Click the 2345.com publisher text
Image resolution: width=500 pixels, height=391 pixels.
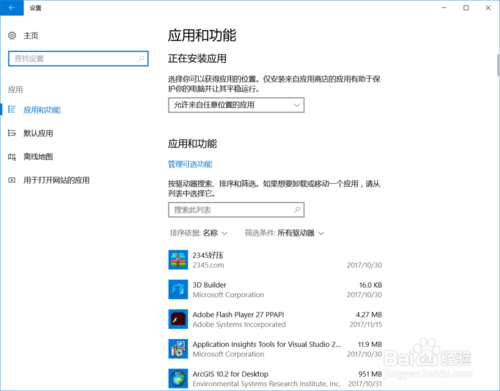[x=208, y=265]
